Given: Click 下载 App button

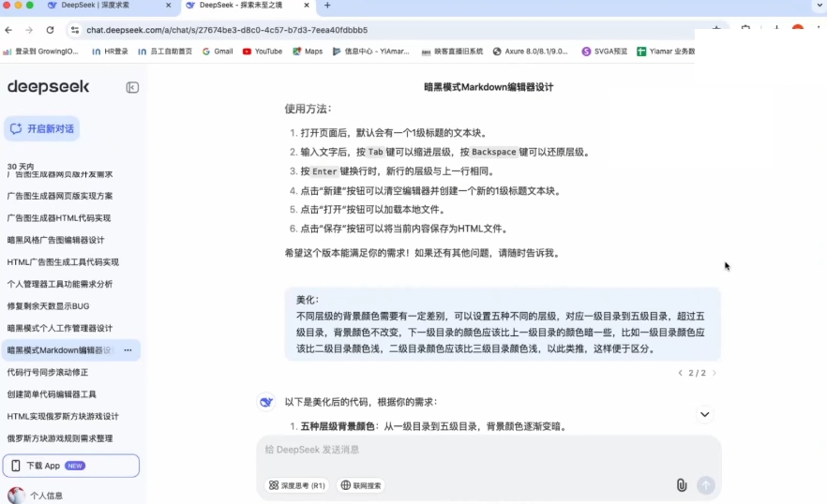Looking at the screenshot, I should coord(71,466).
